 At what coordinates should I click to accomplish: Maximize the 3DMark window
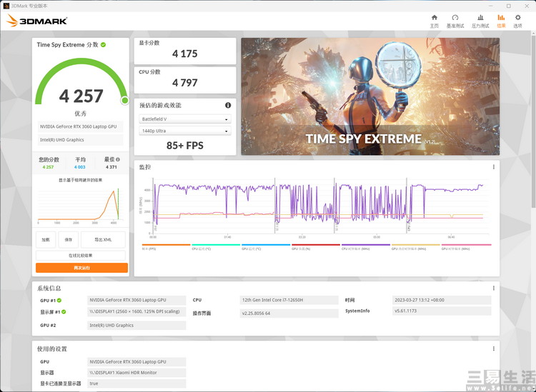[x=509, y=6]
